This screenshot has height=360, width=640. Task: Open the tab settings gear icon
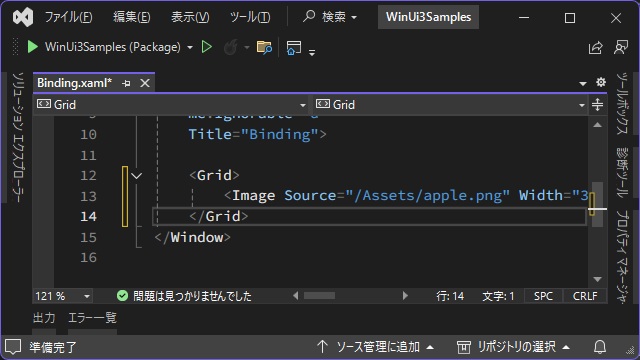pyautogui.click(x=600, y=82)
